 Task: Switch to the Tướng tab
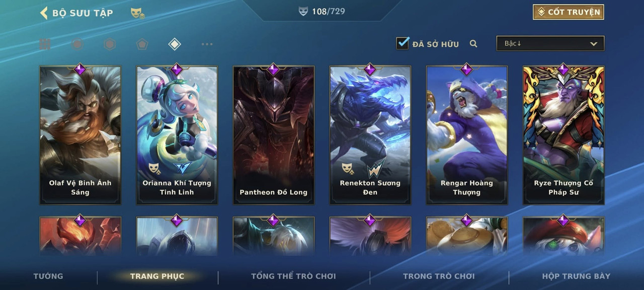click(x=48, y=276)
